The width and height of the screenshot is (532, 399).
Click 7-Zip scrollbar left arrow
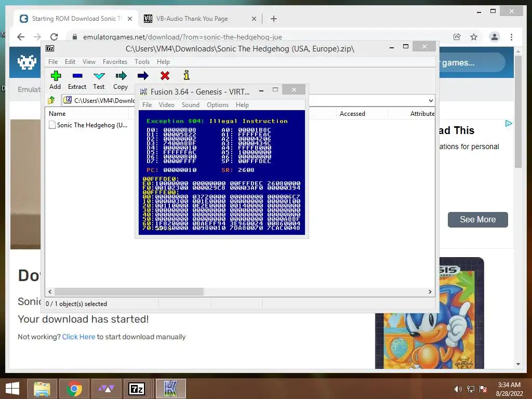(50, 292)
